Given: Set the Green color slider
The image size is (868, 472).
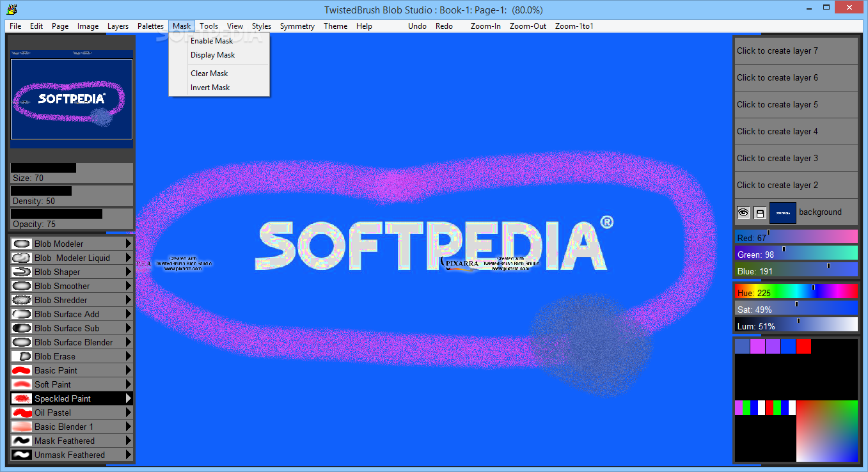Looking at the screenshot, I should click(x=796, y=253).
